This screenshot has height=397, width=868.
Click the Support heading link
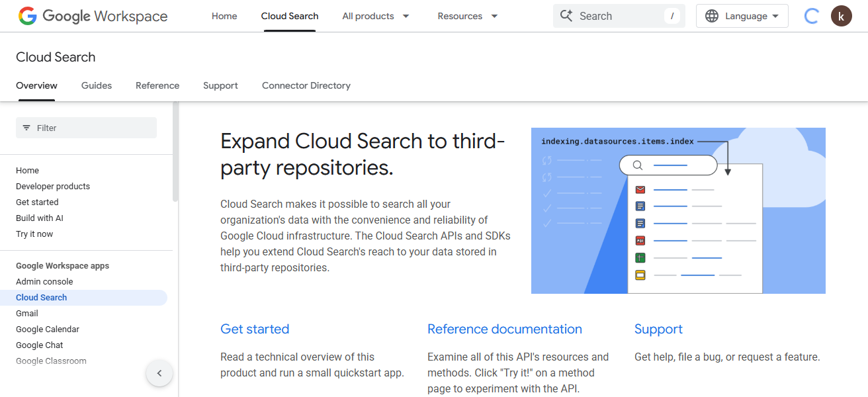[658, 328]
